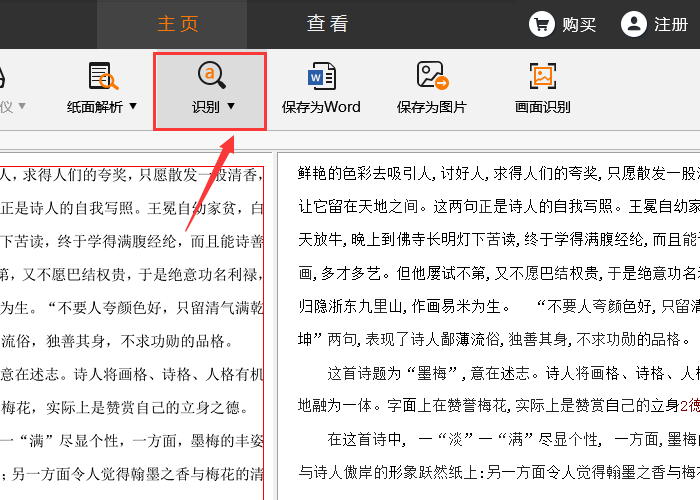The width and height of the screenshot is (700, 500).
Task: Click scanned line 流俗,独善其身,不求功勋的品格
Action: click(x=117, y=341)
